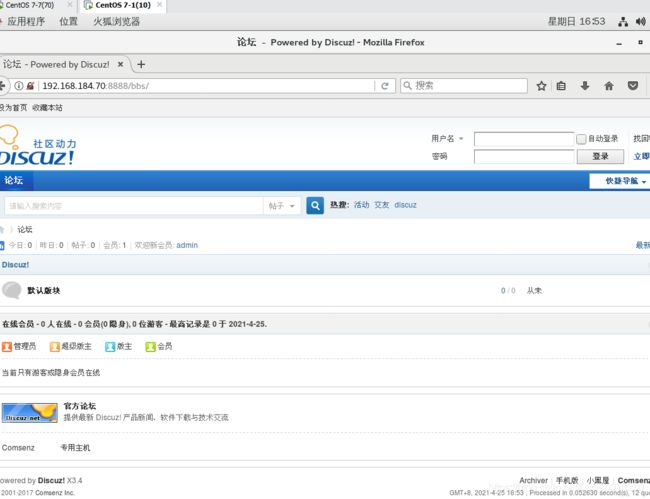The width and height of the screenshot is (650, 499).
Task: Open the 手机版 mobile version link
Action: pos(567,480)
